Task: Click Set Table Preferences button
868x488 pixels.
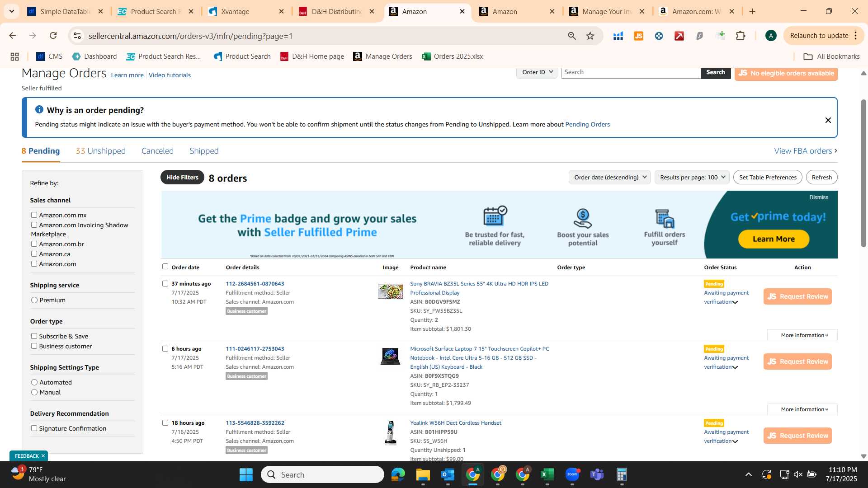Action: click(x=768, y=177)
